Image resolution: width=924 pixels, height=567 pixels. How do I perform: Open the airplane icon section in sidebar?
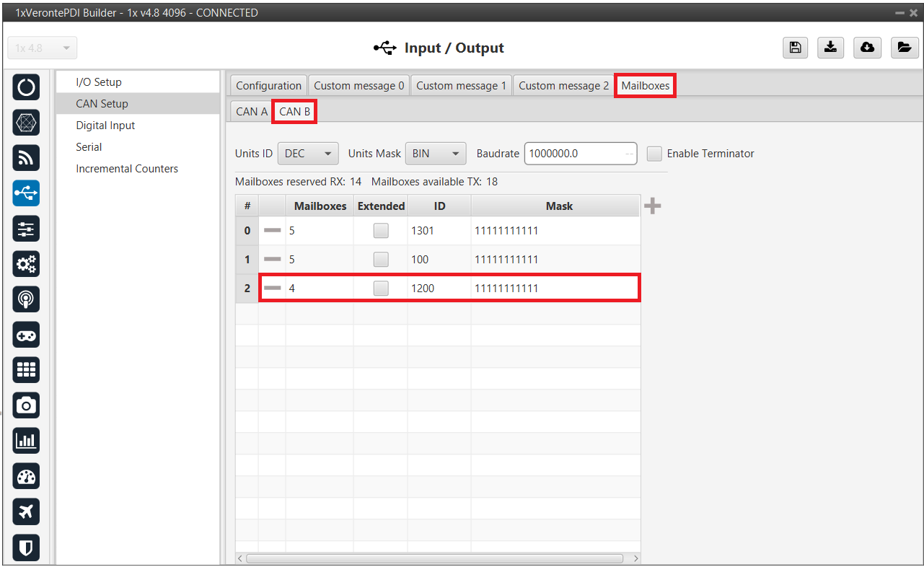tap(26, 512)
